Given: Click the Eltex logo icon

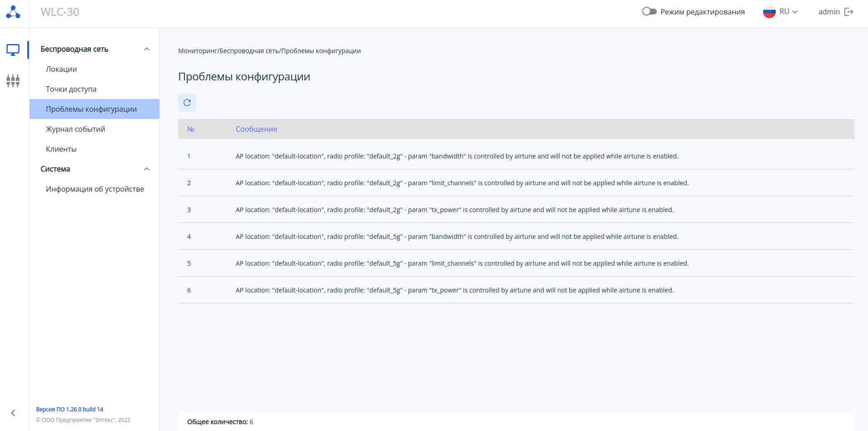Looking at the screenshot, I should pos(13,12).
